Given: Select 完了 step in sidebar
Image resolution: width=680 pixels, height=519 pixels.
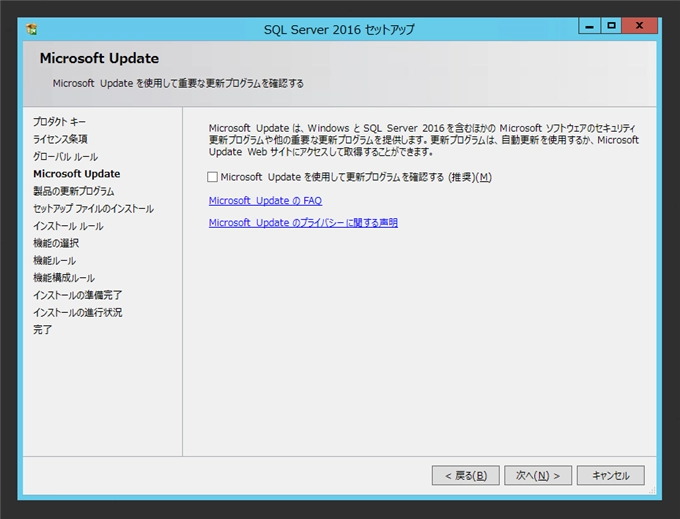Looking at the screenshot, I should tap(42, 330).
